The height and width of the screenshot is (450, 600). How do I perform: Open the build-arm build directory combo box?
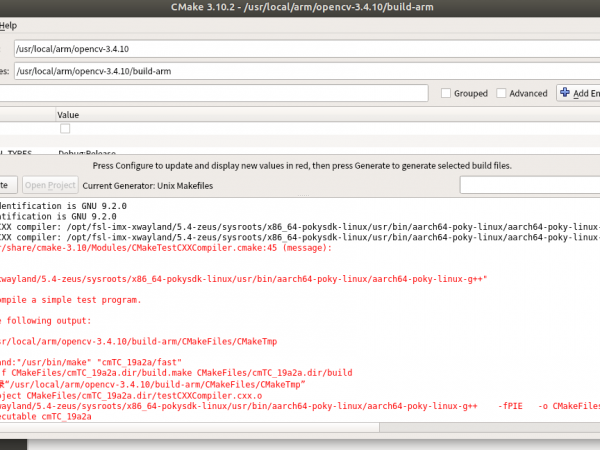300,71
